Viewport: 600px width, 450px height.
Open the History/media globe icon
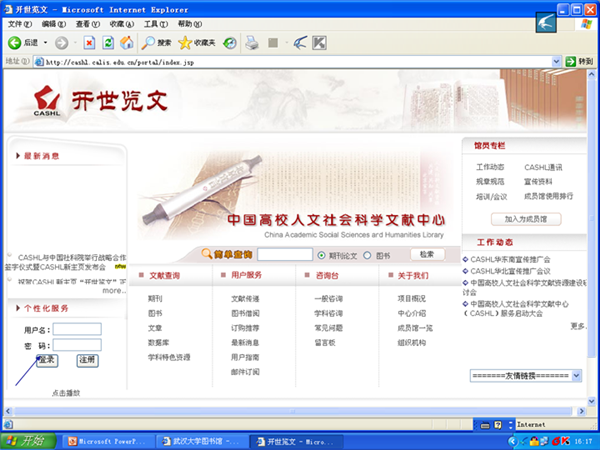coord(230,43)
